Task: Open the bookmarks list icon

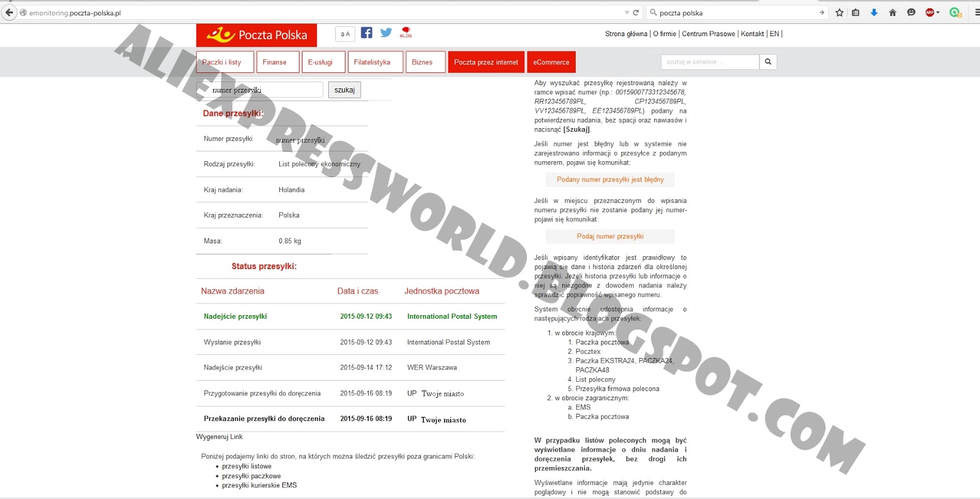Action: click(x=856, y=12)
